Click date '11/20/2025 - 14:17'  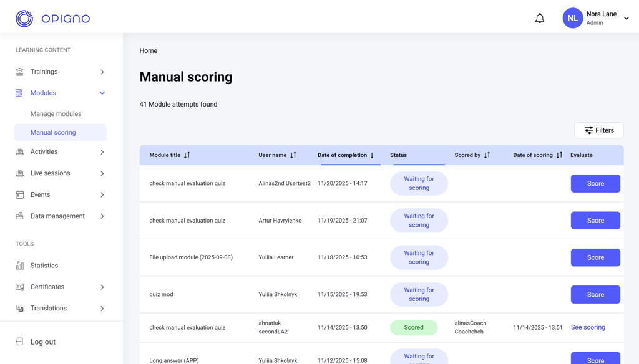(343, 184)
